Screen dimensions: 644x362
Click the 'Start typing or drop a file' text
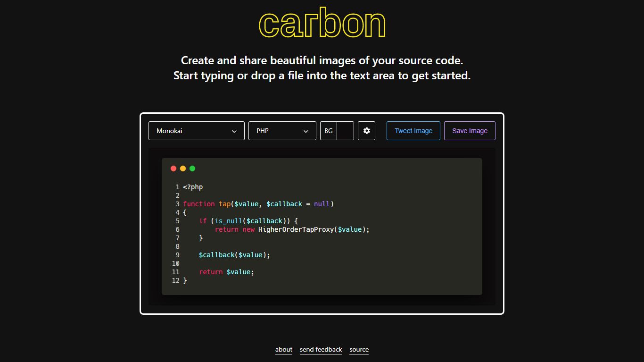(x=322, y=76)
